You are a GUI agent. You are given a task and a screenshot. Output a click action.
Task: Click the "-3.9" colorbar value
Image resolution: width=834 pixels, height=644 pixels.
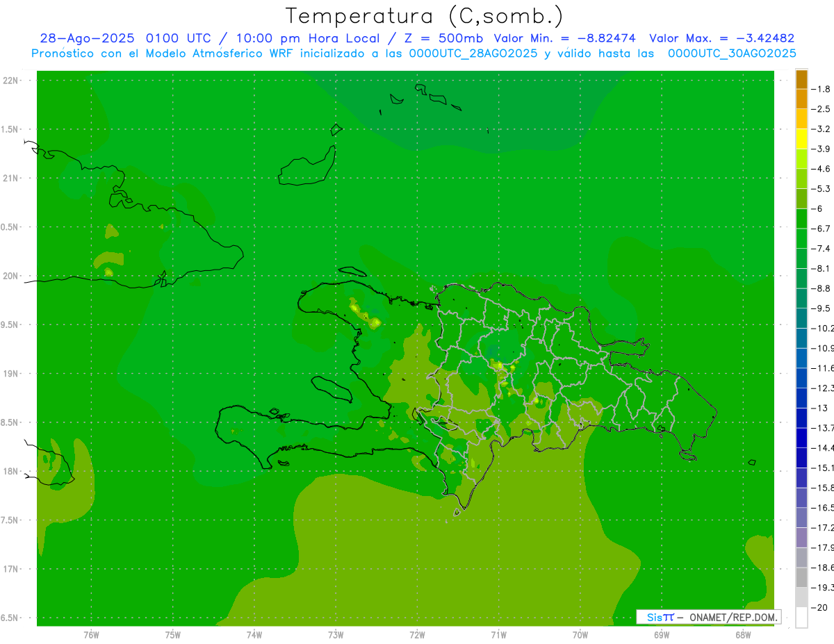pos(822,149)
